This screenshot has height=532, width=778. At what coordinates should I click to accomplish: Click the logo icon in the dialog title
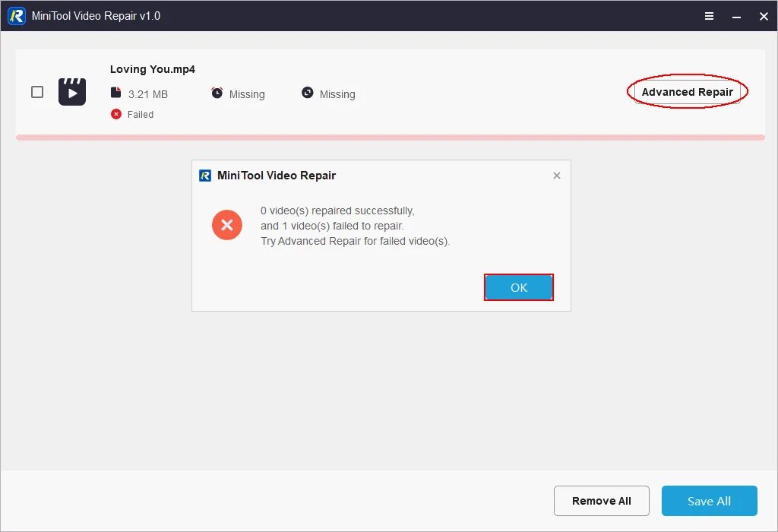pyautogui.click(x=205, y=176)
